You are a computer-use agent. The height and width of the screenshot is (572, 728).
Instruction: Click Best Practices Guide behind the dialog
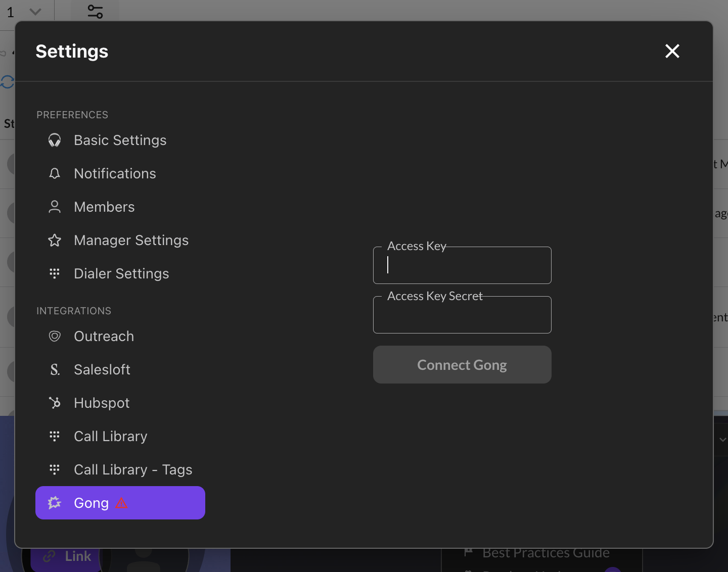coord(546,553)
